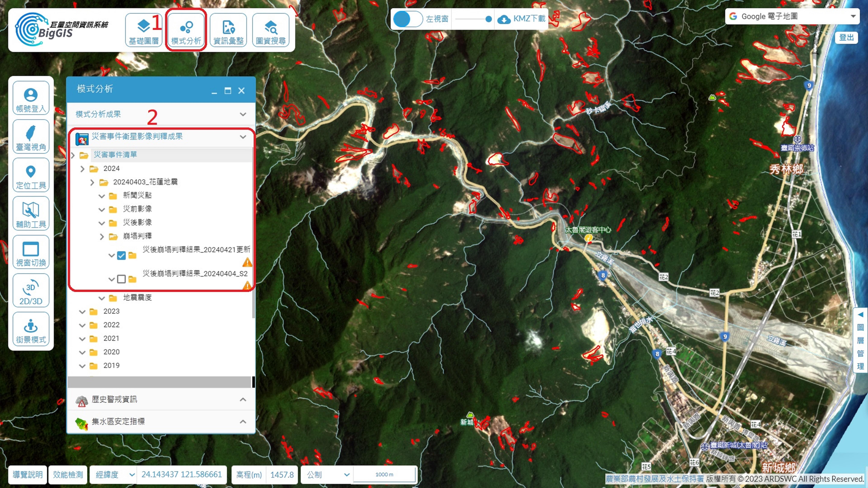Click the coordinates field 24.143437 121.586661
The height and width of the screenshot is (488, 868).
click(182, 475)
